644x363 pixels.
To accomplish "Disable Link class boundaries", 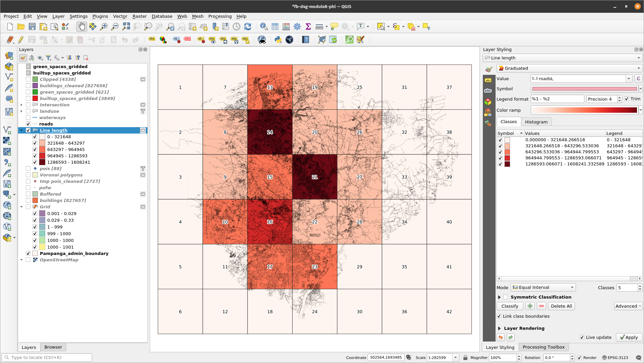I will click(x=499, y=316).
